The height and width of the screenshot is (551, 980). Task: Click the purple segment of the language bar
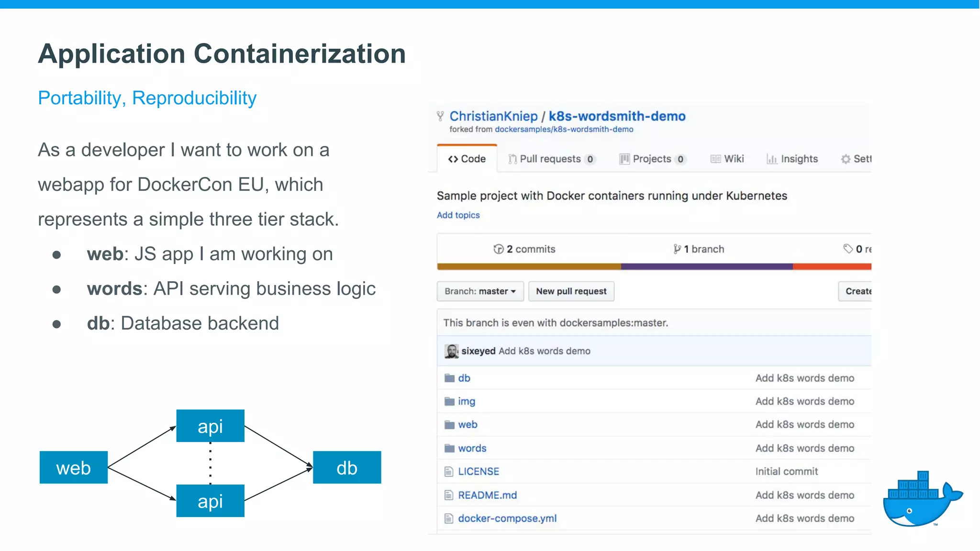(x=707, y=266)
